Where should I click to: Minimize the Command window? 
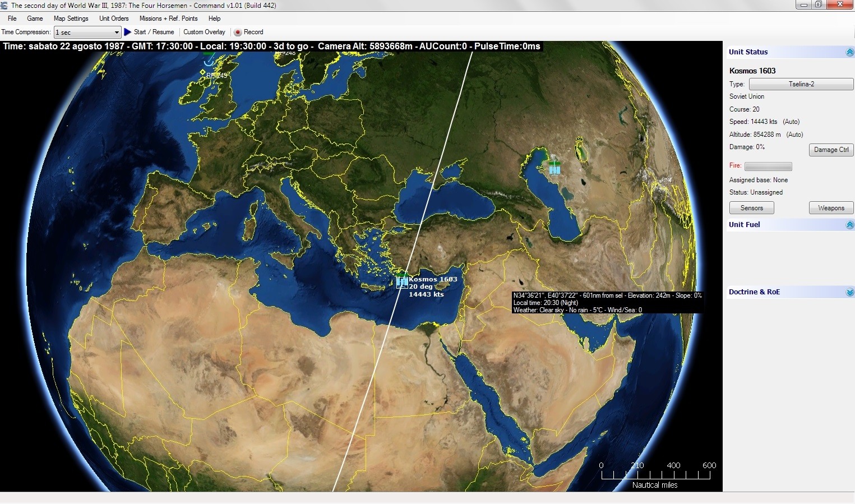coord(803,4)
